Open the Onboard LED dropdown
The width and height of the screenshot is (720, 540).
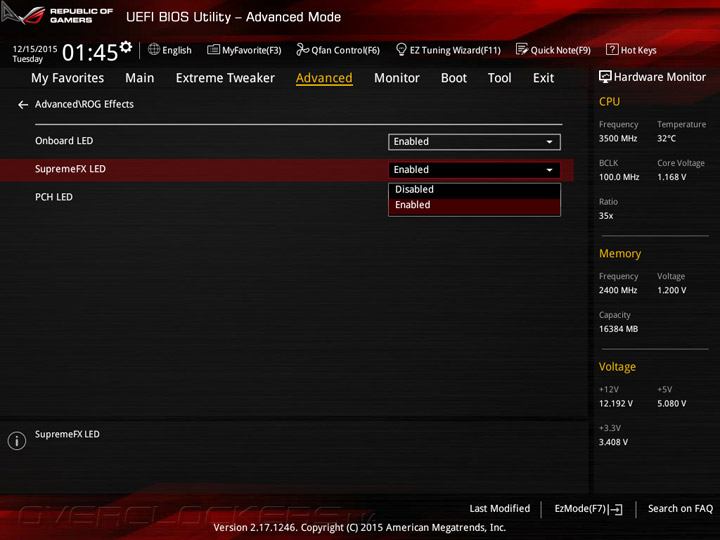click(x=474, y=142)
